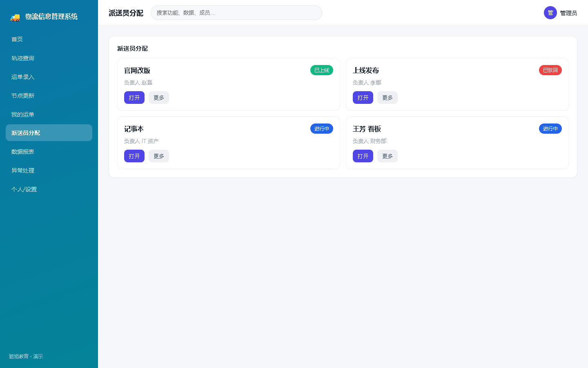Image resolution: width=588 pixels, height=368 pixels.
Task: Open 节点更新 page
Action: (49, 96)
